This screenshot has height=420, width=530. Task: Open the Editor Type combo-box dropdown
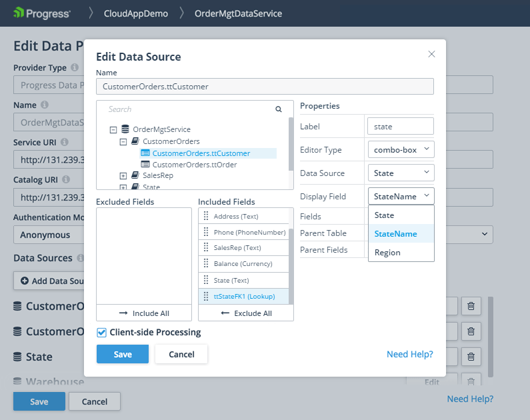pos(401,150)
